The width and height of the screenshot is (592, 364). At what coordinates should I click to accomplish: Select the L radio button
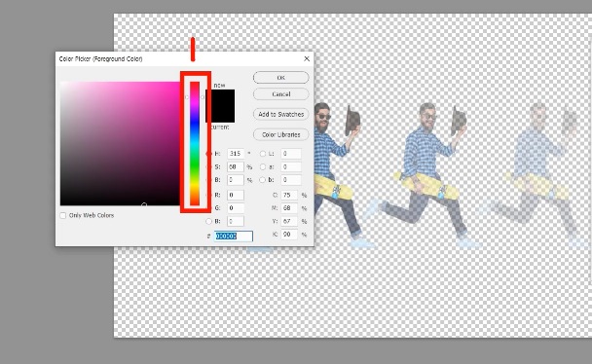point(263,154)
